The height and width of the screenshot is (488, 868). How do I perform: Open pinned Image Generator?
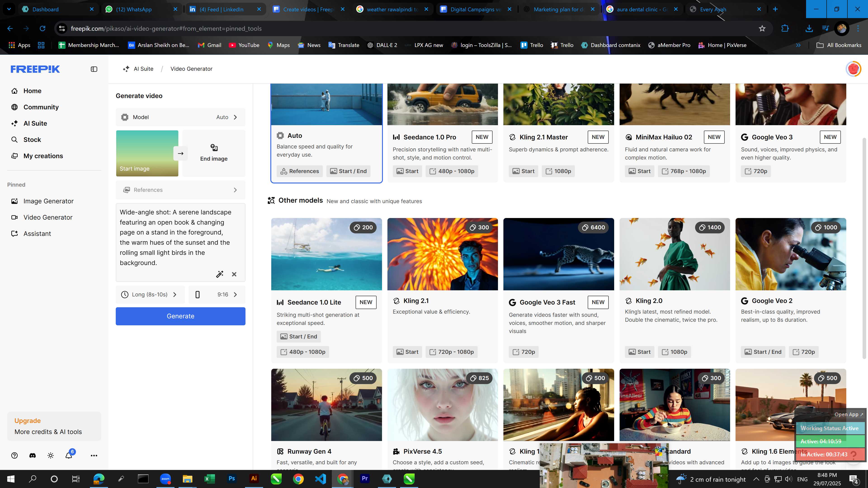[42, 201]
